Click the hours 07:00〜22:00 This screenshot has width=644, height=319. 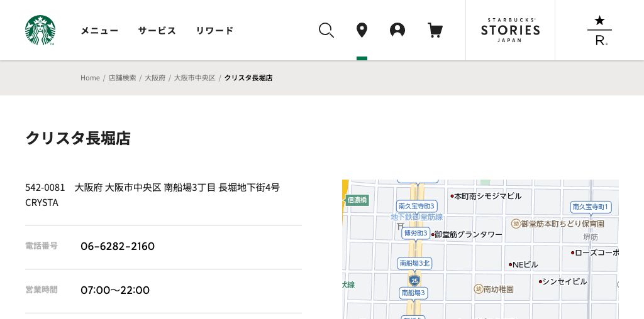[x=115, y=290]
